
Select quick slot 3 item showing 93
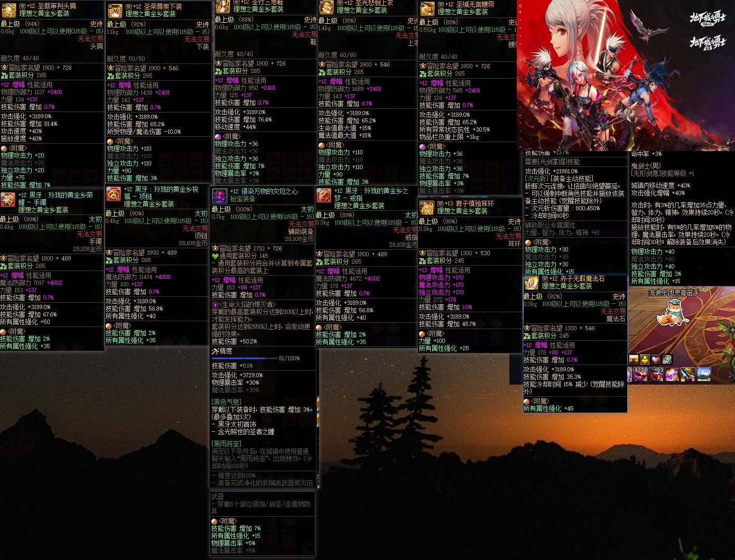point(656,375)
